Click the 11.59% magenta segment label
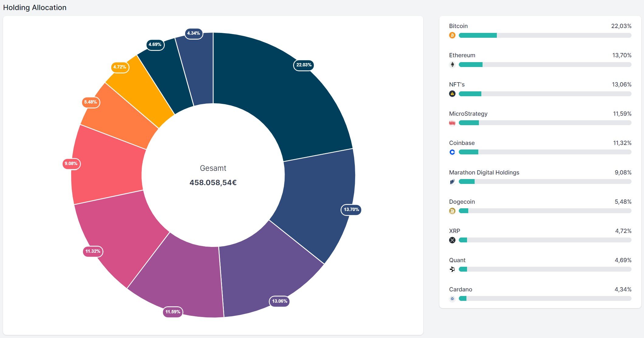Screen dimensions: 644x338 [173, 312]
